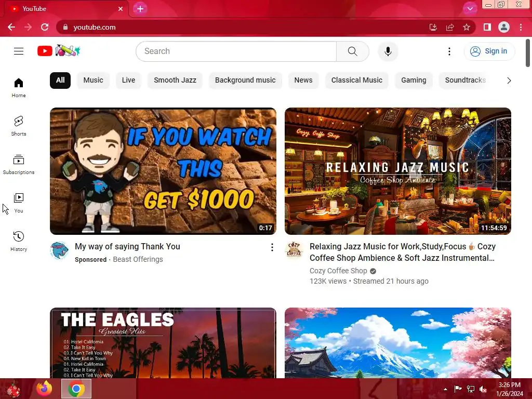The image size is (532, 399).
Task: Bookmark this page with the star
Action: click(x=467, y=27)
